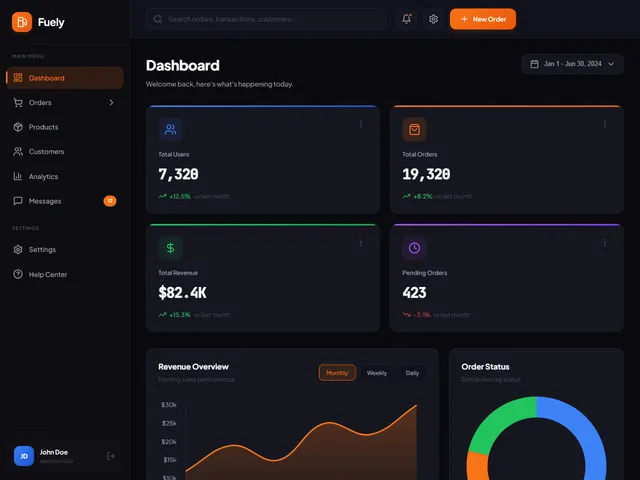Click the Total Users upward trend arrow
Viewport: 640px width, 480px height.
162,196
